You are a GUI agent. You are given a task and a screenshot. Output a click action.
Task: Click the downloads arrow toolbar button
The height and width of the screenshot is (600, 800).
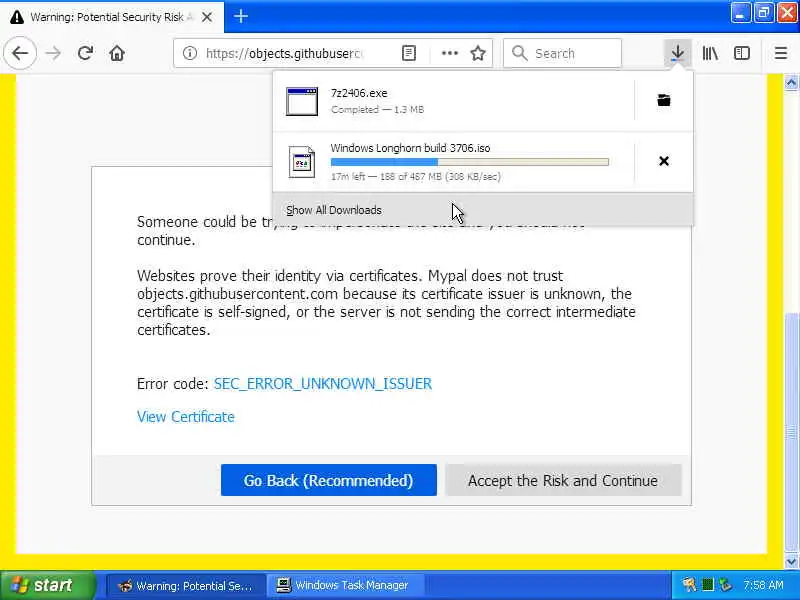[678, 53]
